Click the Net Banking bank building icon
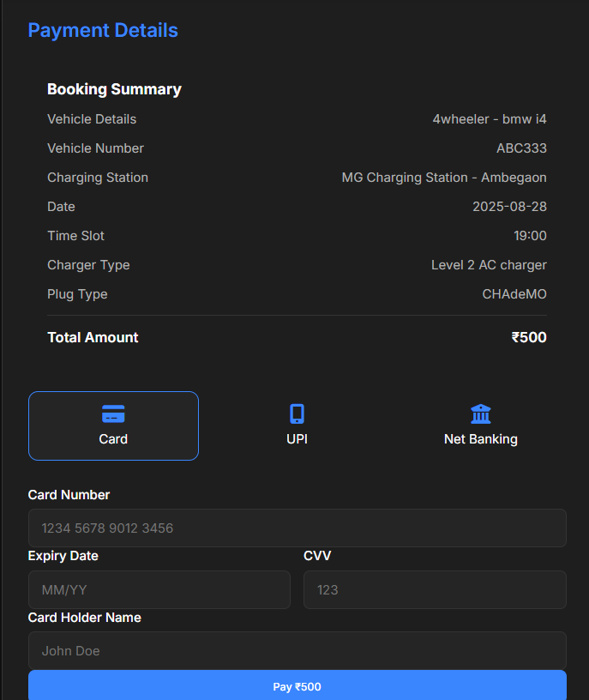Image resolution: width=589 pixels, height=700 pixels. coord(481,414)
